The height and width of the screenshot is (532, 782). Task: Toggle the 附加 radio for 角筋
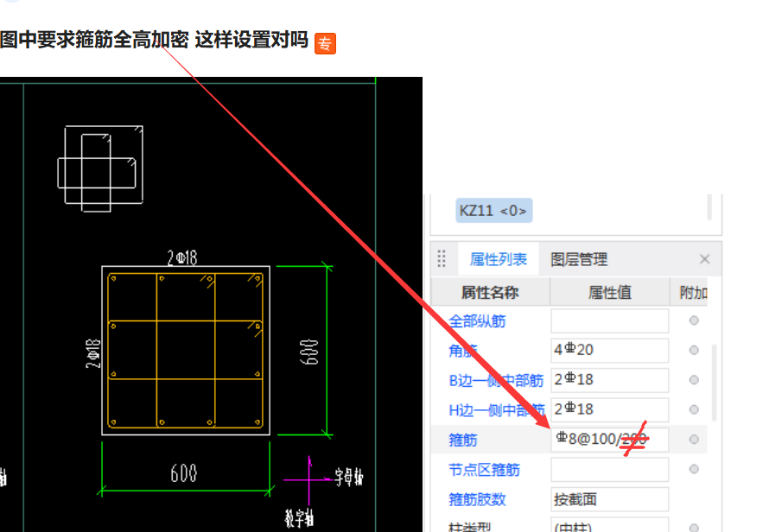click(694, 350)
